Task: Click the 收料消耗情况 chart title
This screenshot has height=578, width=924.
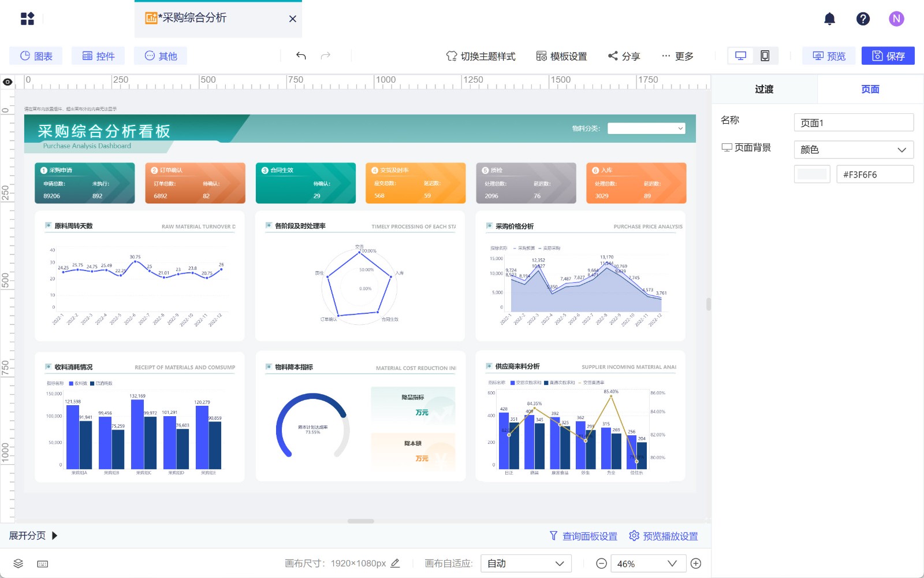Action: point(73,367)
